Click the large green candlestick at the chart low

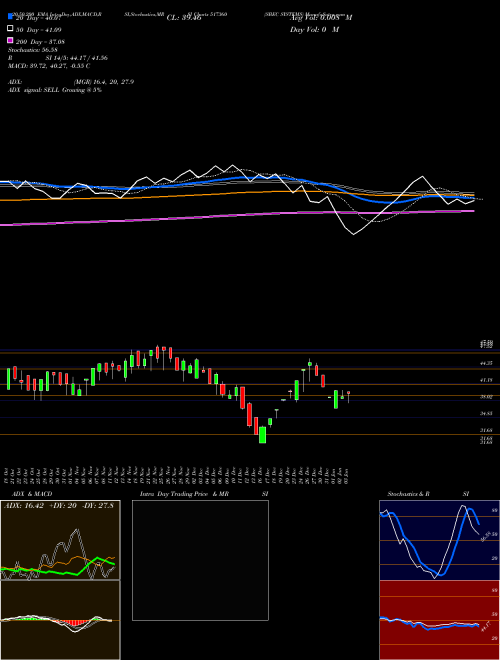pyautogui.click(x=262, y=435)
